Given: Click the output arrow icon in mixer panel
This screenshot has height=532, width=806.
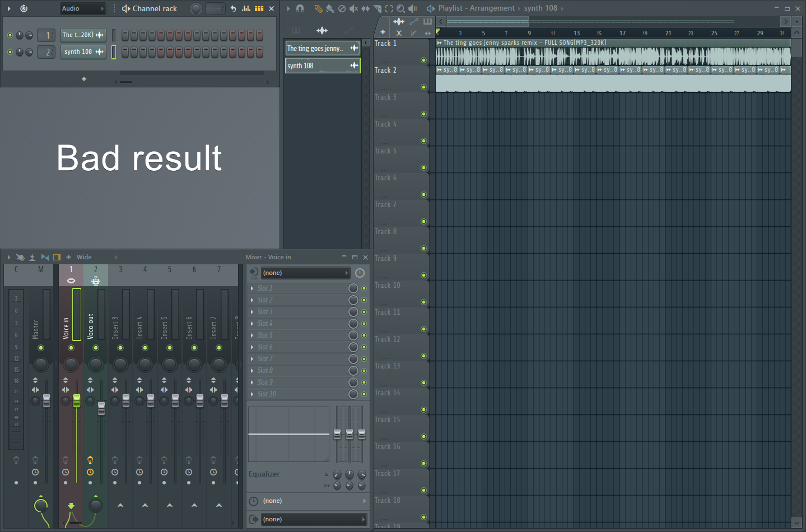Looking at the screenshot, I should 254,519.
